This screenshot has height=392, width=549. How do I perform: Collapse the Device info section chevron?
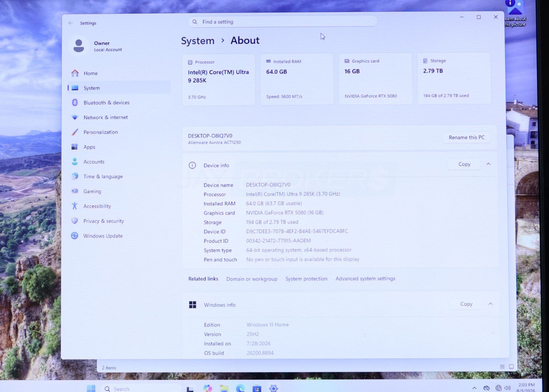(x=488, y=164)
